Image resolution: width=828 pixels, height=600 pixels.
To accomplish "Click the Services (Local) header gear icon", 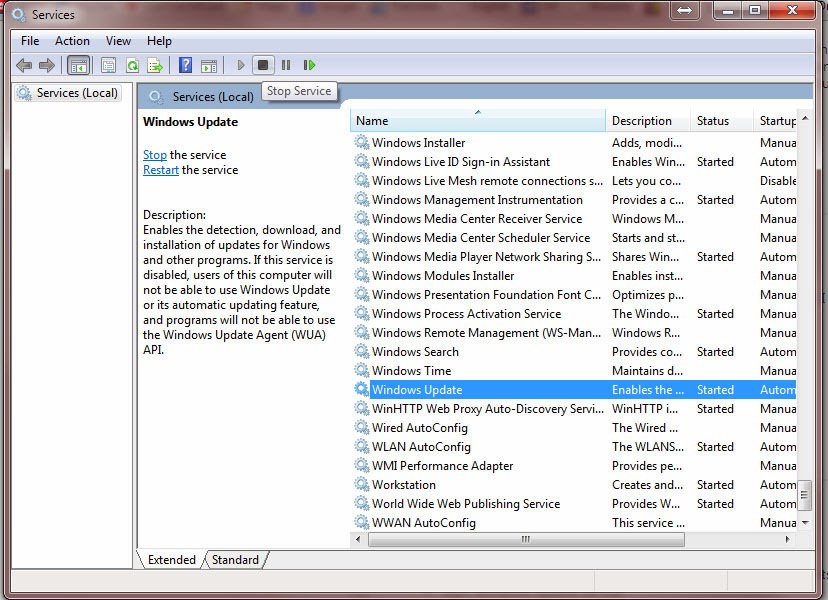I will click(x=155, y=97).
